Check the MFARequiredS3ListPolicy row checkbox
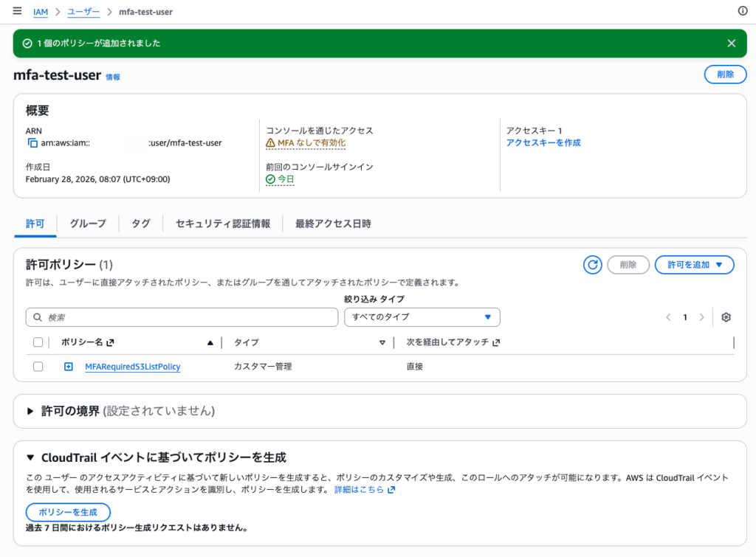 point(38,367)
